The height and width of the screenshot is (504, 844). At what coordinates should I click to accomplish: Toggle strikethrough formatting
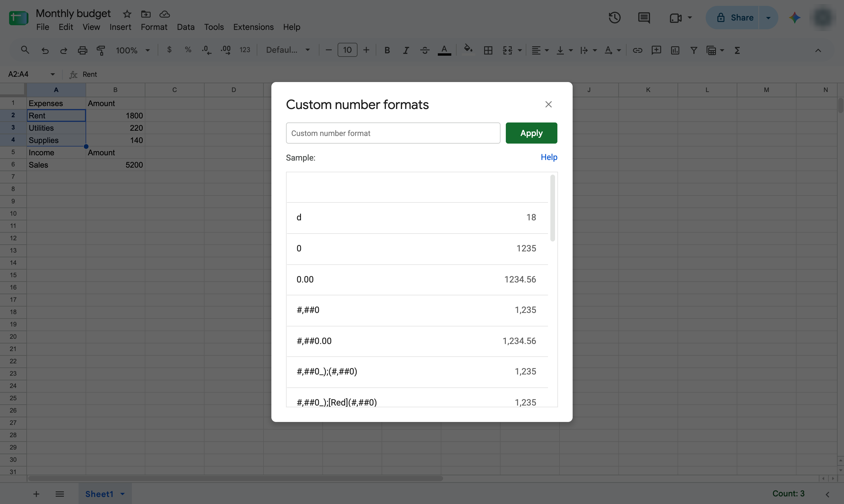pyautogui.click(x=425, y=50)
